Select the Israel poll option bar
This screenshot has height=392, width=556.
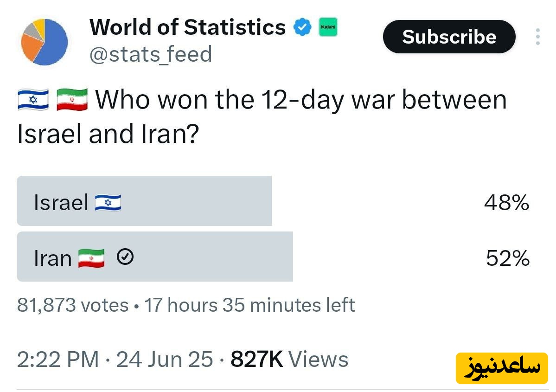[x=144, y=201]
